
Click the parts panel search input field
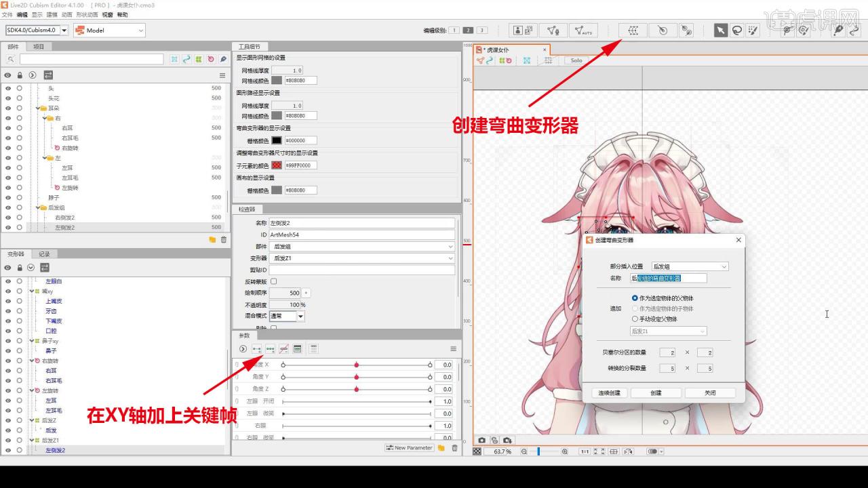pyautogui.click(x=92, y=60)
